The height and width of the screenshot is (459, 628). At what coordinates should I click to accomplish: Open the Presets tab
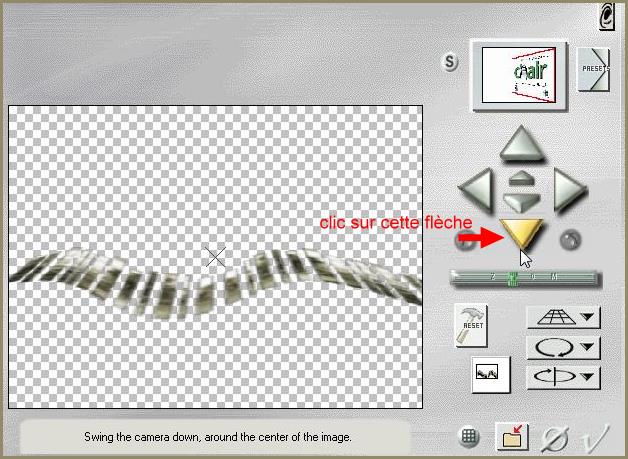coord(594,69)
